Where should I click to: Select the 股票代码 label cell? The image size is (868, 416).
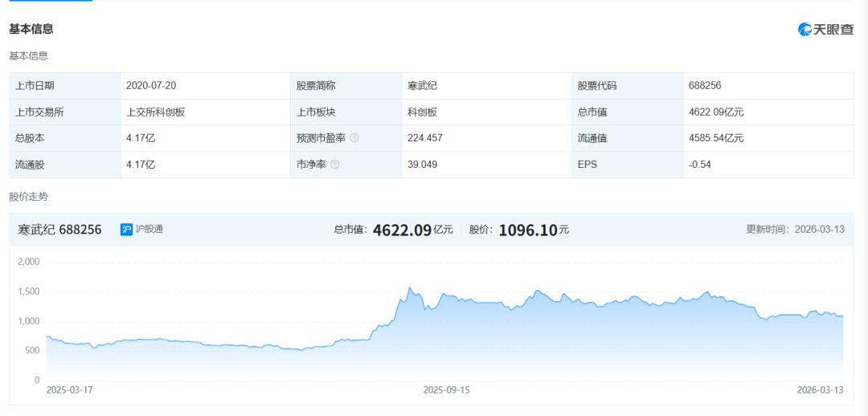(x=627, y=86)
